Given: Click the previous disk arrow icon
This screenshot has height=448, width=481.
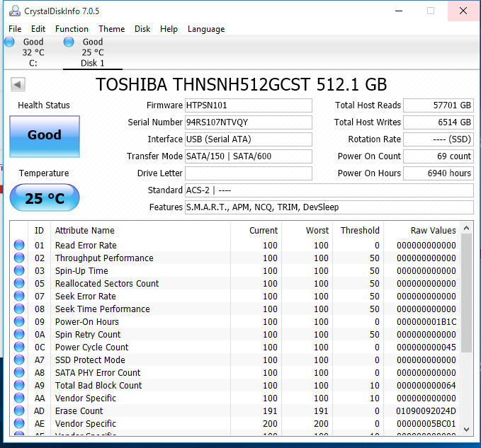Looking at the screenshot, I should click(x=18, y=85).
